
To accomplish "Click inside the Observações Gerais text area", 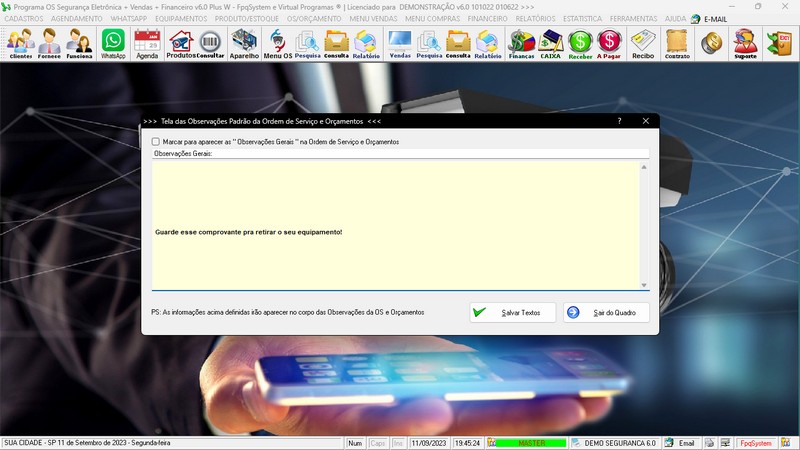I will click(x=395, y=226).
